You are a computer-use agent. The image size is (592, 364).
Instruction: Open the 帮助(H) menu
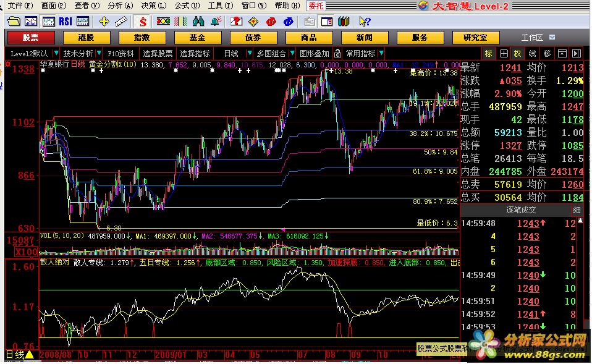pos(287,6)
